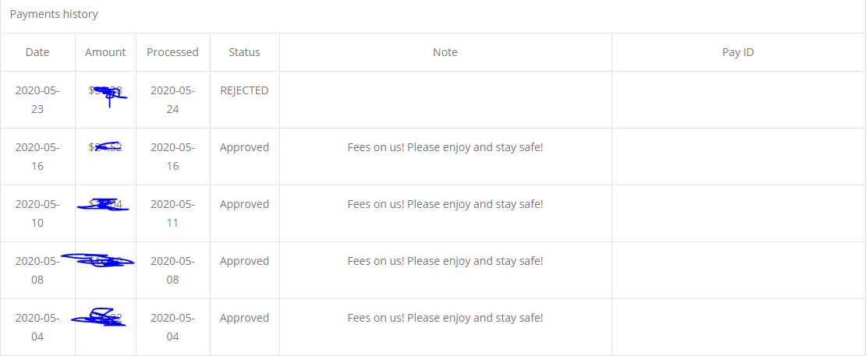868x356 pixels.
Task: Click the scribbled amount in the 2020-05-10 row
Action: click(x=103, y=205)
